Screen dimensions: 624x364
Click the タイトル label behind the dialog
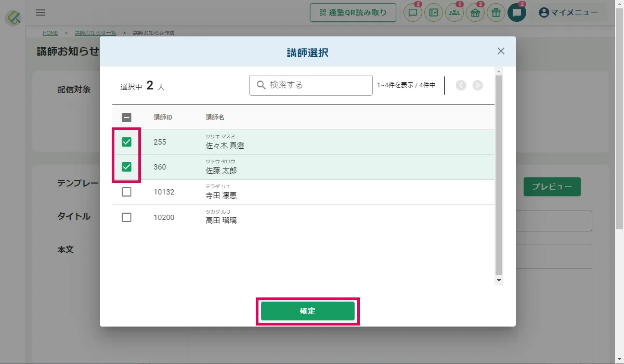74,216
